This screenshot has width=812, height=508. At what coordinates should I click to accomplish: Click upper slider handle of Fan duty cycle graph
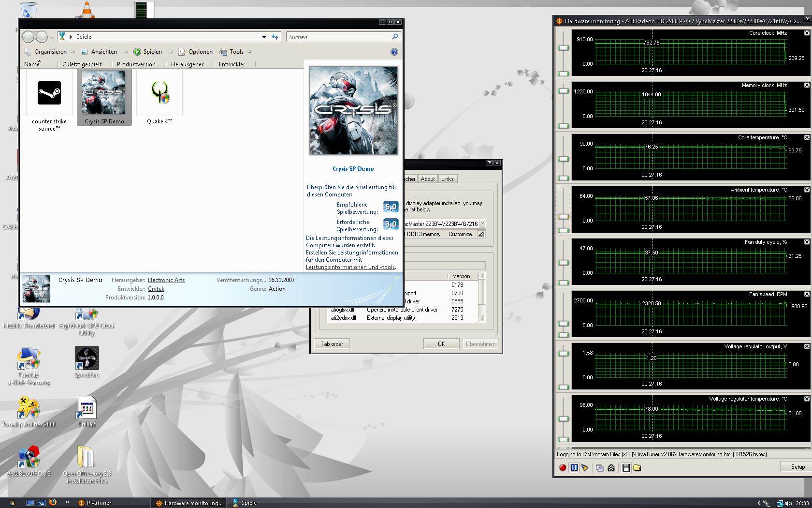563,262
